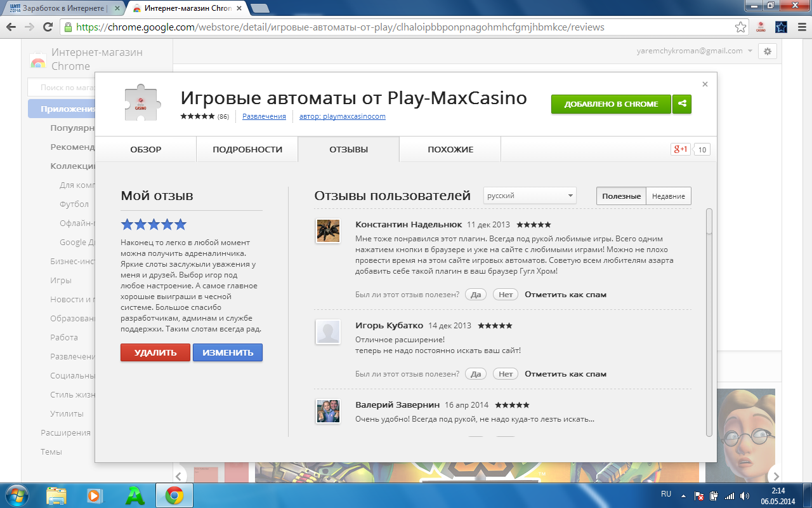The height and width of the screenshot is (508, 812).
Task: Reload the page with the refresh icon
Action: [48, 27]
